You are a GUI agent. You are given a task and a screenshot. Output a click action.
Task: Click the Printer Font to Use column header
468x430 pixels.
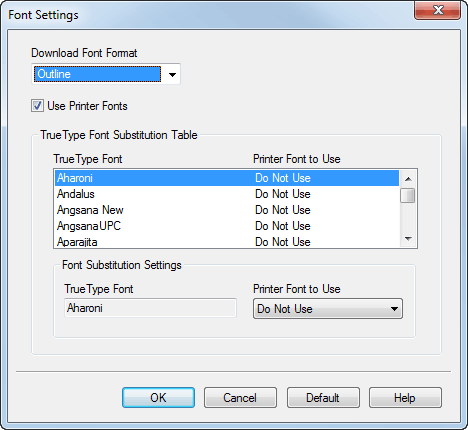tap(297, 159)
